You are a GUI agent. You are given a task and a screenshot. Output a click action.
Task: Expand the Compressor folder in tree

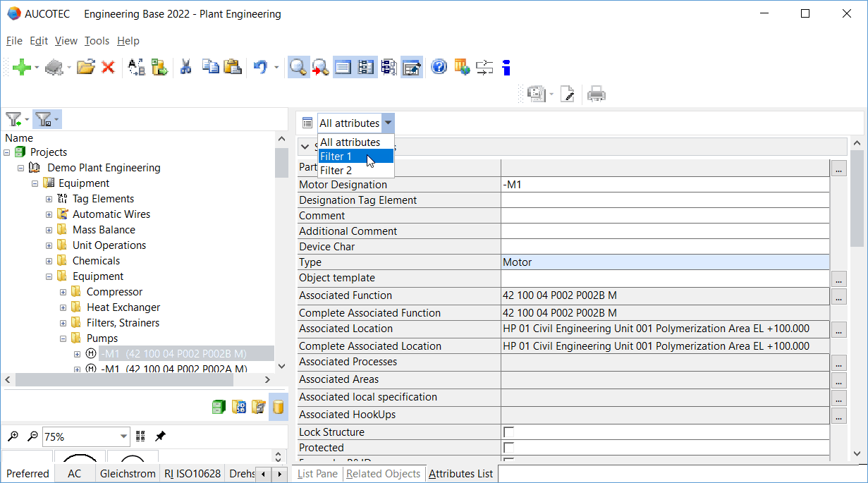pos(63,292)
